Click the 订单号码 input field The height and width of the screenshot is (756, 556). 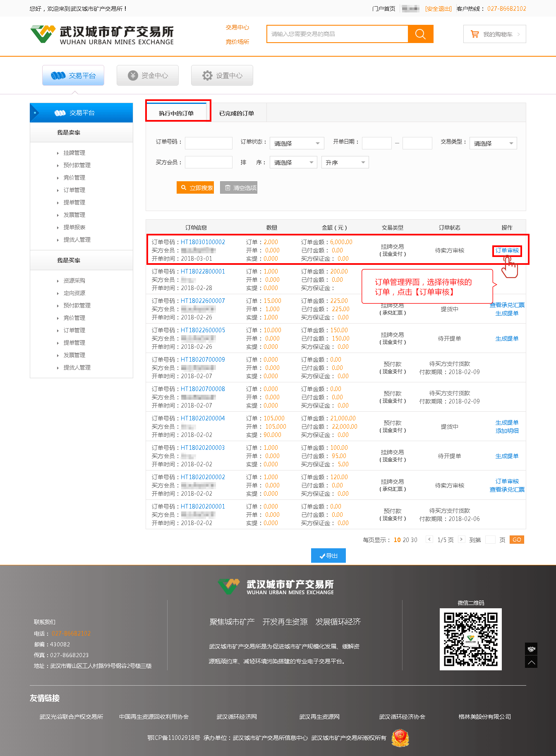208,143
